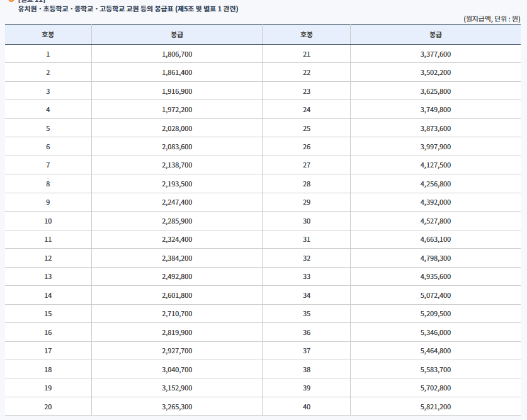
Task: Click the step number 5 cell
Action: (48, 128)
